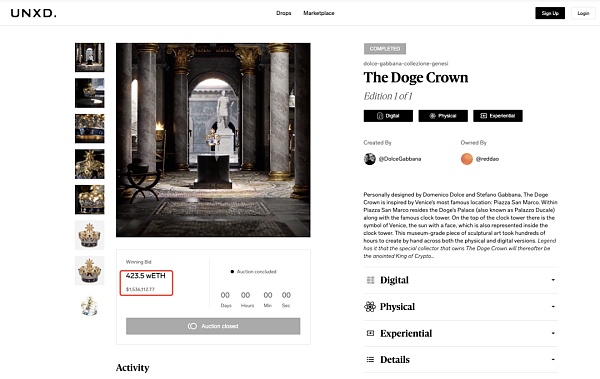600x379 pixels.
Task: Select the last crystal crown thumbnail
Action: pyautogui.click(x=90, y=306)
